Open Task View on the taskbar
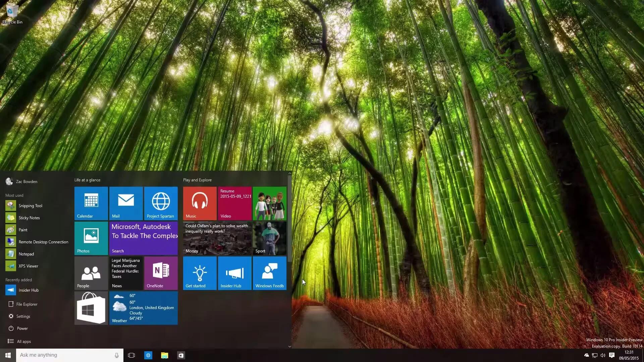 (131, 355)
